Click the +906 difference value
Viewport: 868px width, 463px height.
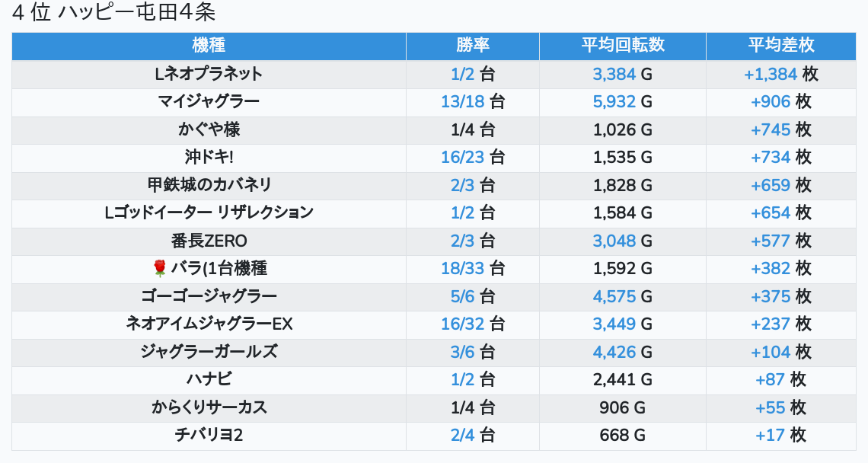[x=771, y=101]
